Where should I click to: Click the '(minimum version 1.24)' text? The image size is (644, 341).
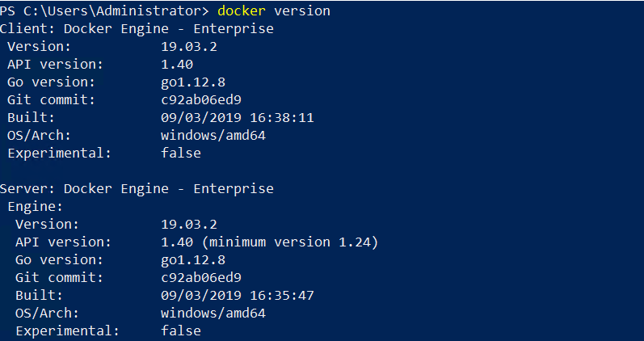tap(290, 242)
